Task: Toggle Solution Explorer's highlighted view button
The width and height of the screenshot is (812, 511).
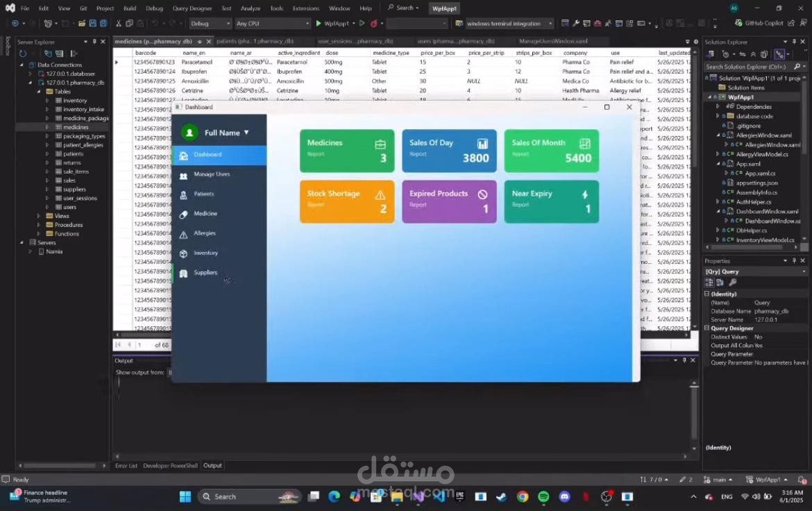Action: pyautogui.click(x=779, y=54)
